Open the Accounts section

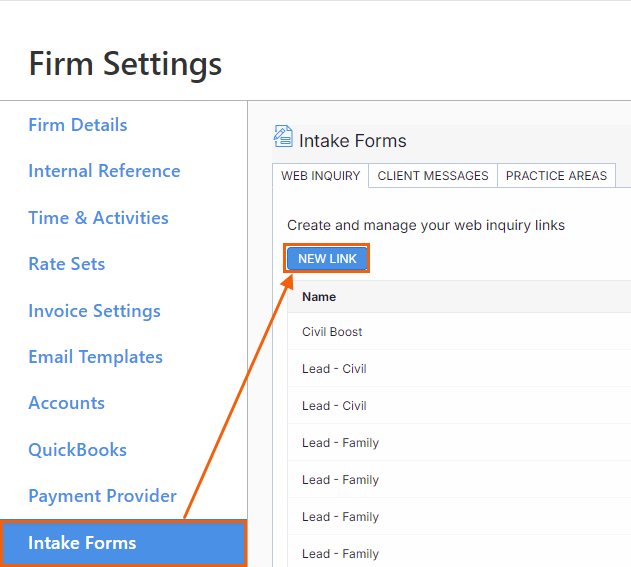[x=66, y=403]
